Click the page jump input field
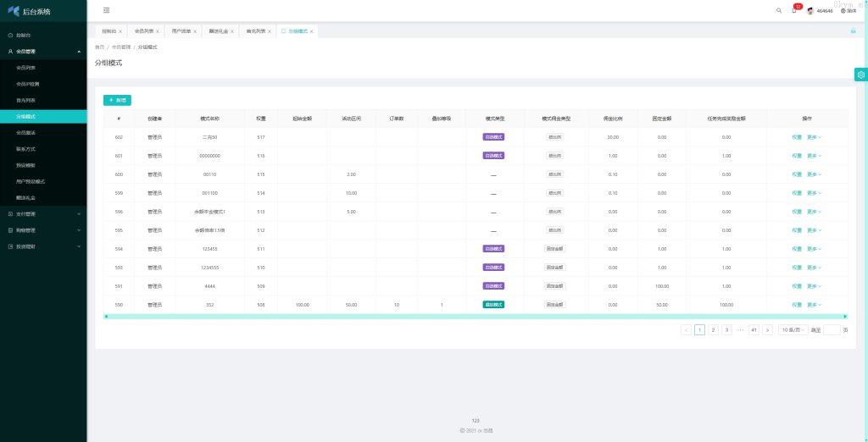This screenshot has width=868, height=442. coord(832,330)
